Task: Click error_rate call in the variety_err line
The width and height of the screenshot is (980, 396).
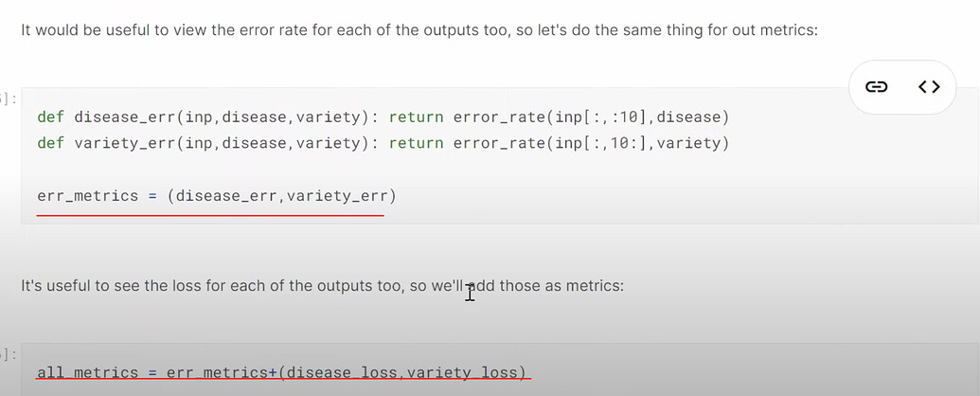Action: (x=496, y=143)
